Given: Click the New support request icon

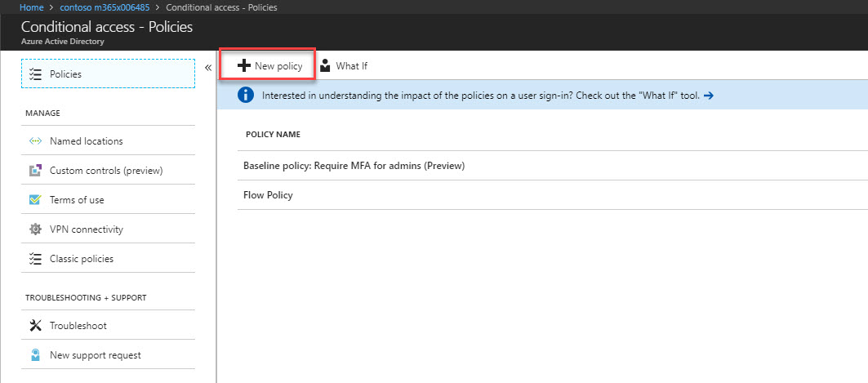Looking at the screenshot, I should coord(35,354).
